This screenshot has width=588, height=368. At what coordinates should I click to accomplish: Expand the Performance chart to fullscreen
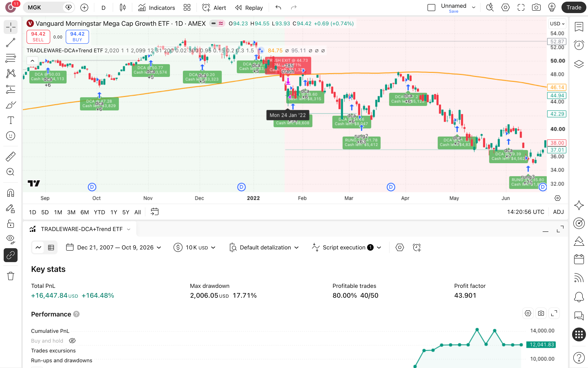pos(554,313)
